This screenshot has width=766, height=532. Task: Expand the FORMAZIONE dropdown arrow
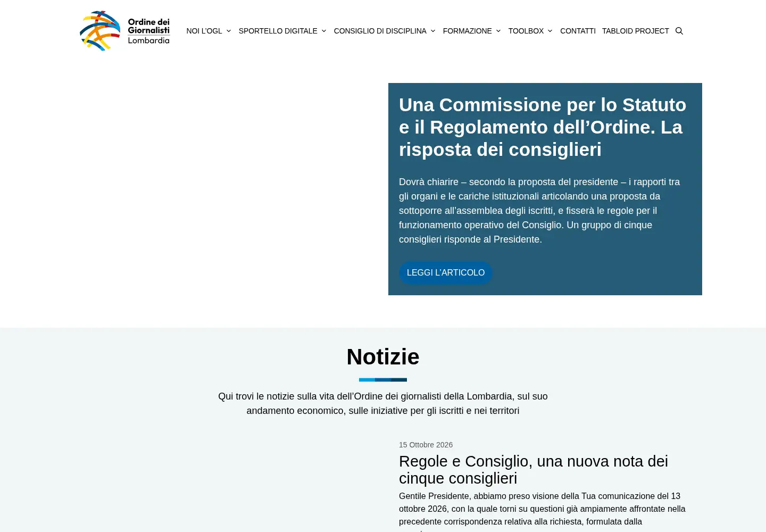pyautogui.click(x=498, y=31)
